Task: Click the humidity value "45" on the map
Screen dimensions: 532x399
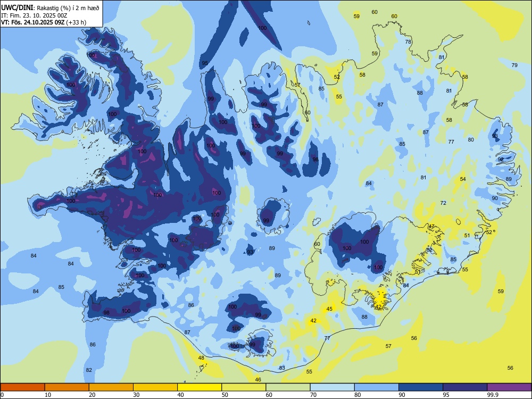Action: coord(329,309)
